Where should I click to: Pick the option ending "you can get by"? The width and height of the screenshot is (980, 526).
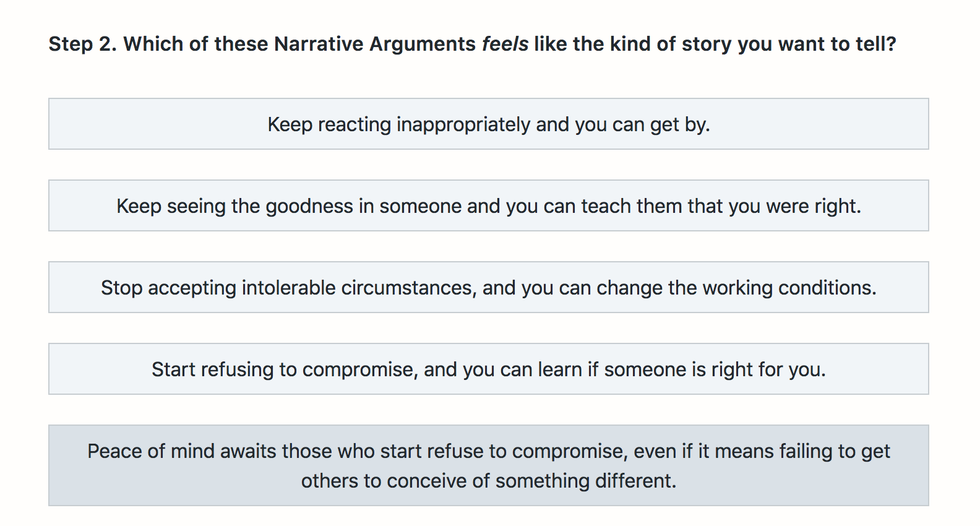point(489,124)
